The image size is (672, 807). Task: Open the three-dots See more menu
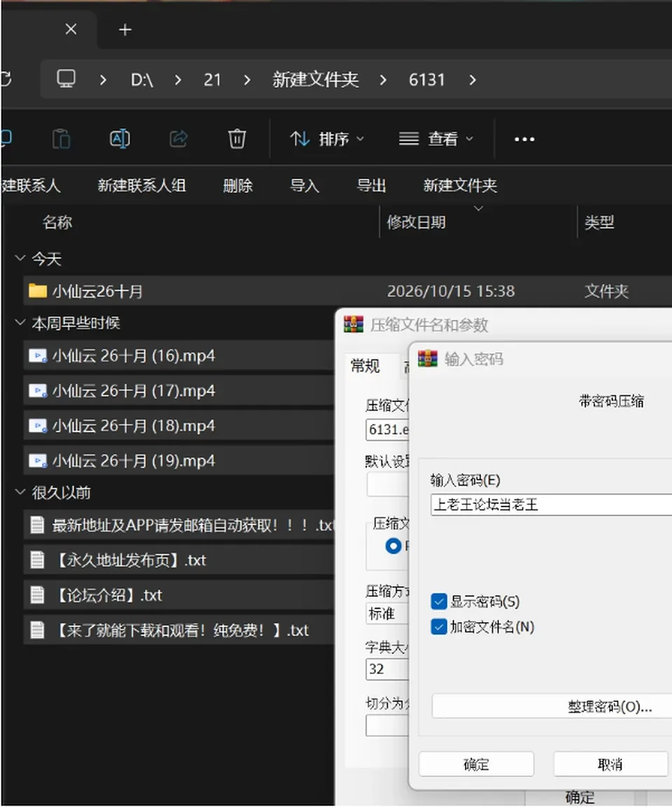pos(524,139)
